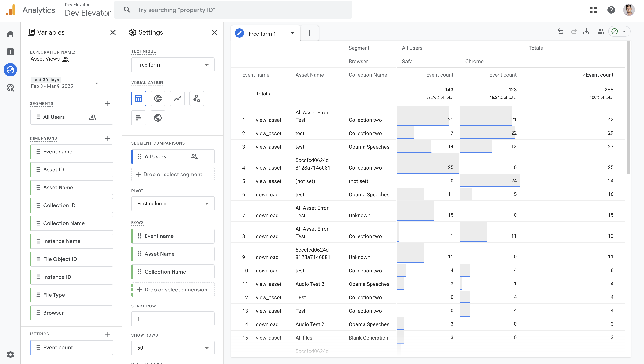Select the Scatterplot visualization
The height and width of the screenshot is (364, 644).
pos(197,98)
